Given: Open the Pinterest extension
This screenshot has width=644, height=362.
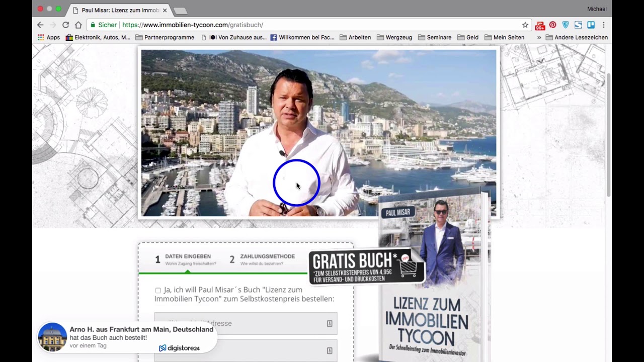Looking at the screenshot, I should [x=553, y=25].
